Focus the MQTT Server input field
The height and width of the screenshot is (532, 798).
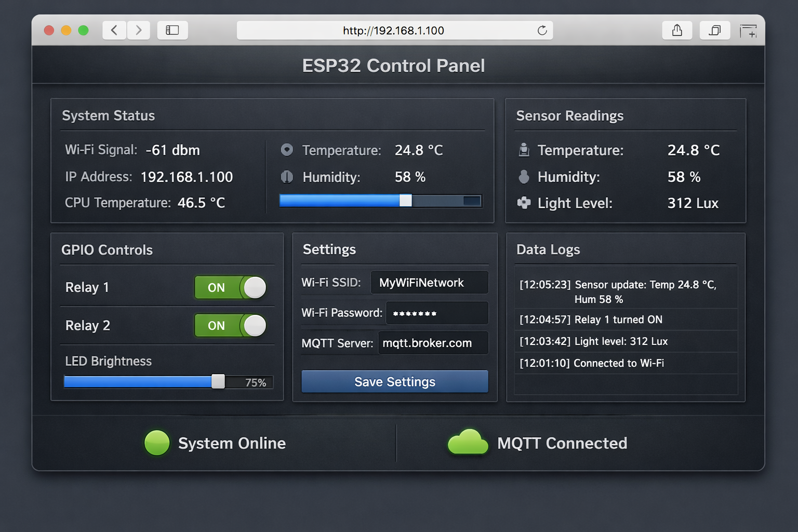tap(433, 343)
